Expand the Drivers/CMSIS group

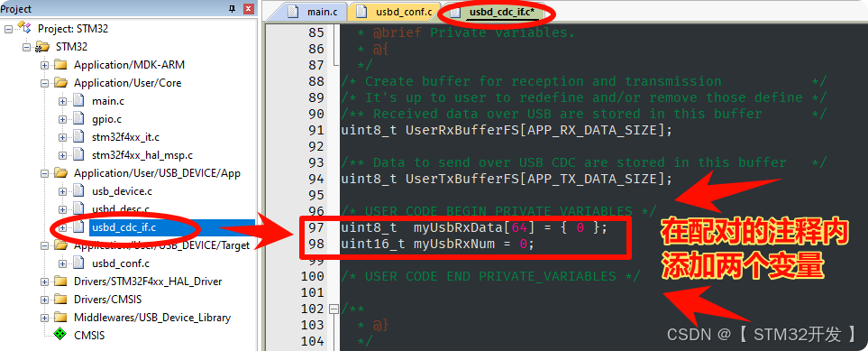44,300
